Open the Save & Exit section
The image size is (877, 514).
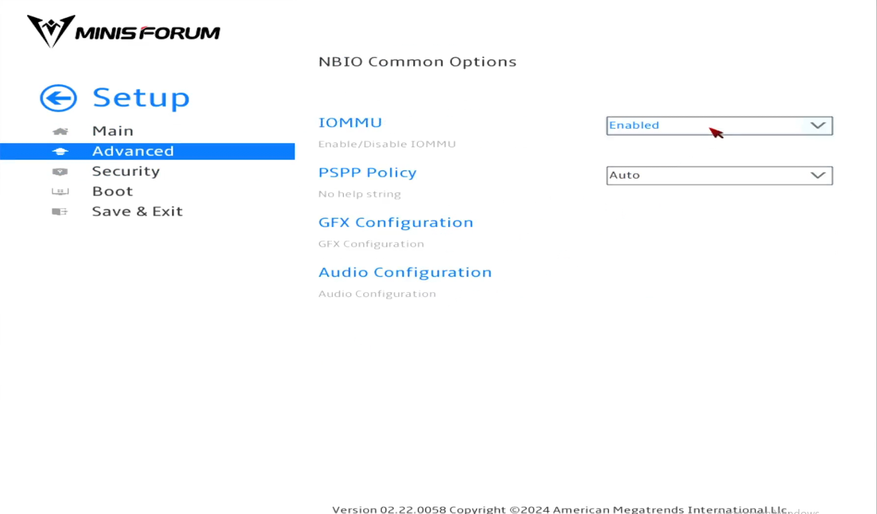pyautogui.click(x=137, y=211)
